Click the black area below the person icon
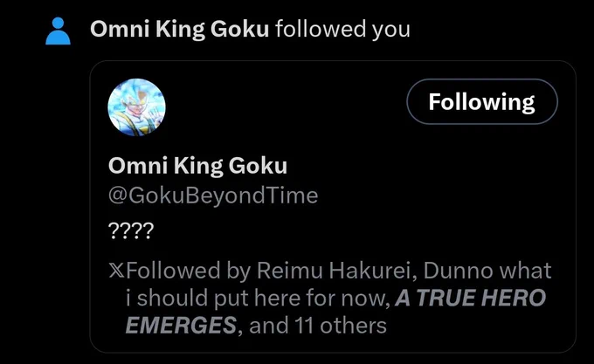This screenshot has width=594, height=364. (58, 189)
